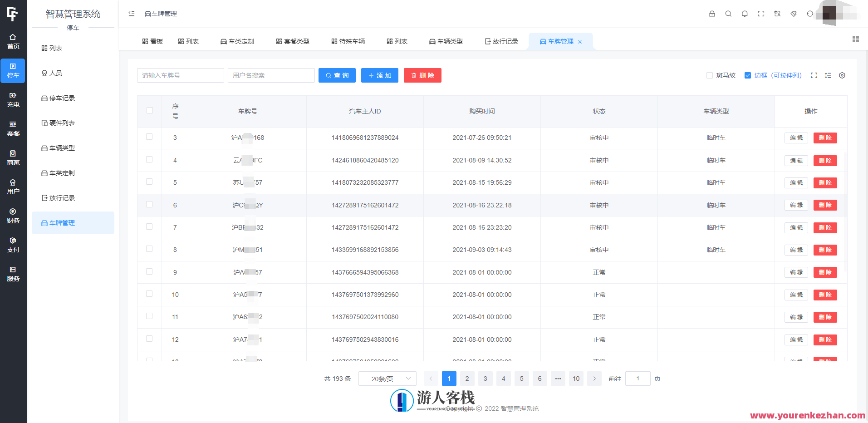868x423 pixels.
Task: Check the select-all checkbox in table header
Action: point(149,110)
